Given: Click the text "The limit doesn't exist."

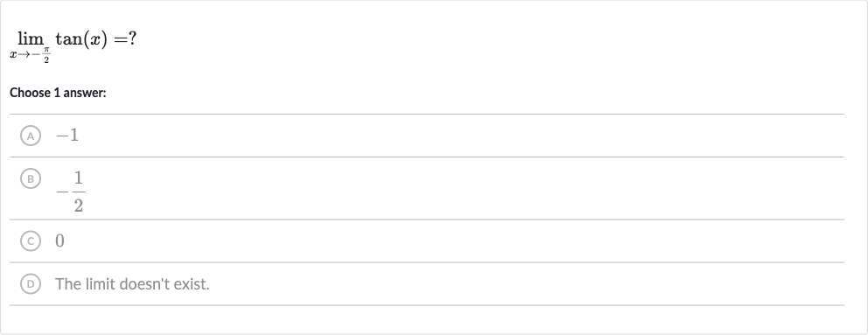Looking at the screenshot, I should [x=132, y=284].
